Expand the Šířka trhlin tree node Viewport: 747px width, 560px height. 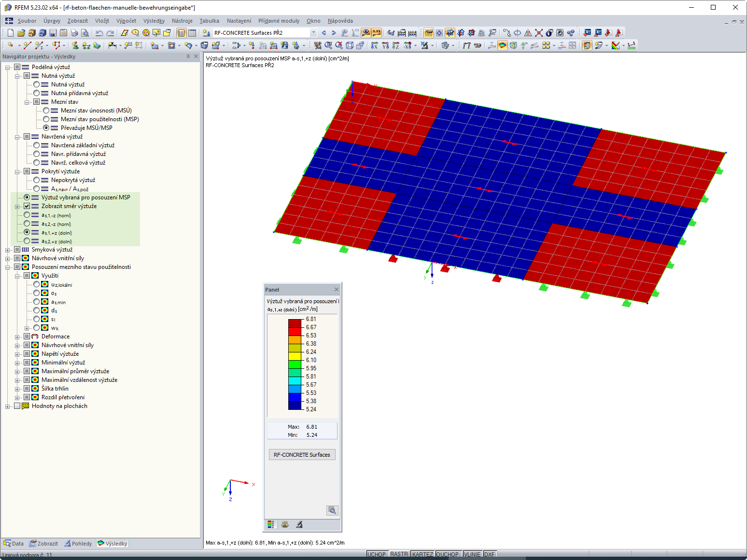(x=17, y=389)
